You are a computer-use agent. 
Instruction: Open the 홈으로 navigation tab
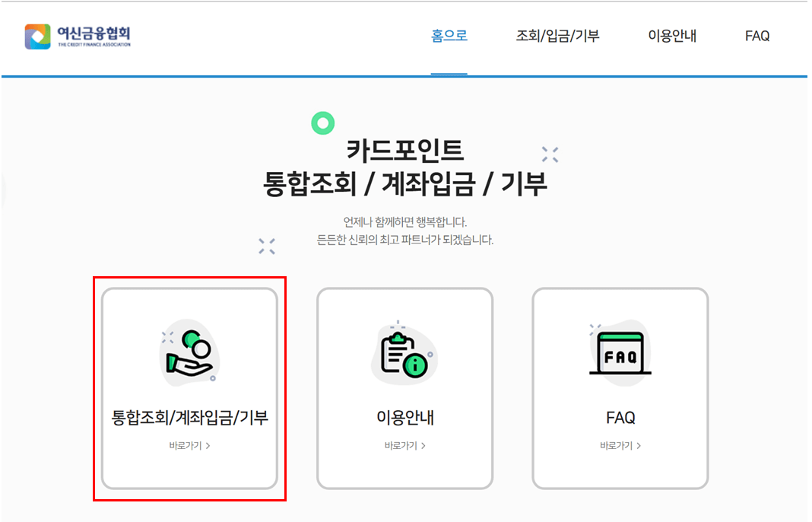[449, 36]
